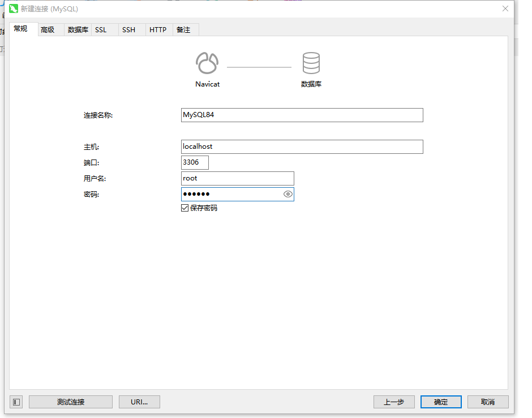Cancel the dialog with 取消
Screen dimensions: 532x418
click(488, 402)
